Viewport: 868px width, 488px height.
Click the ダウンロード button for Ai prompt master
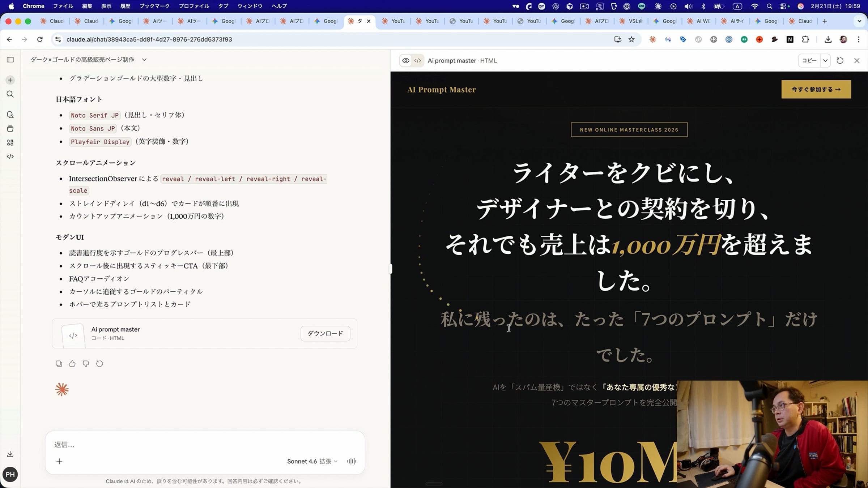tap(325, 333)
